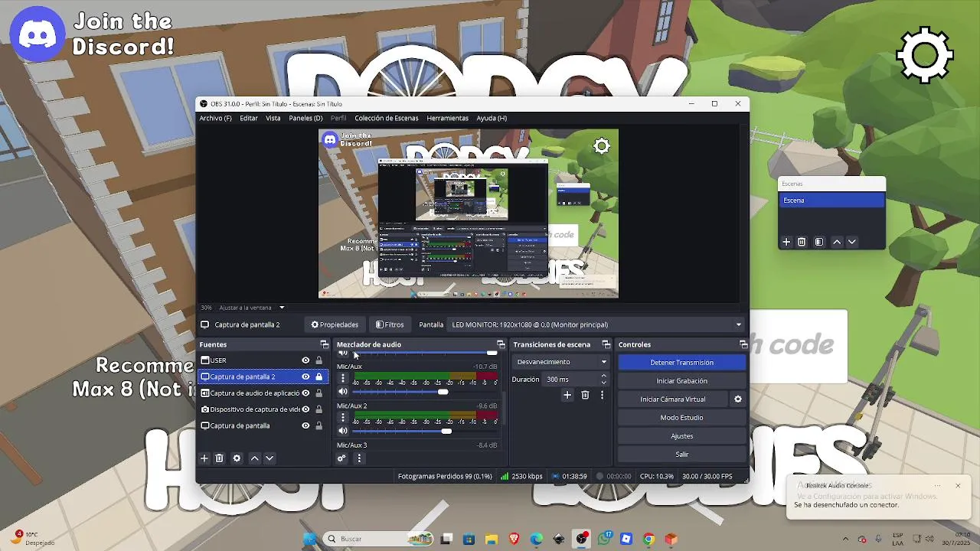This screenshot has height=551, width=980.
Task: Toggle visibility of USER source
Action: pyautogui.click(x=305, y=360)
